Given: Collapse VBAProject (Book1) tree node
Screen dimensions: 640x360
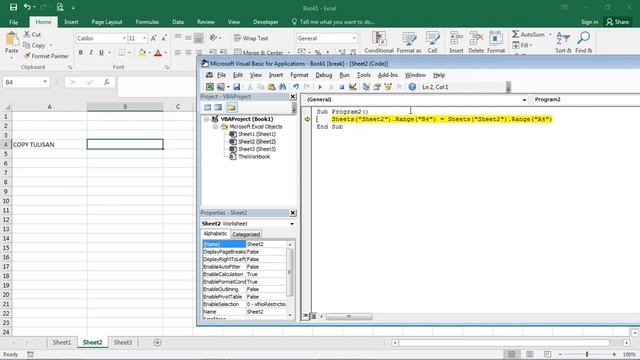Looking at the screenshot, I should click(207, 119).
